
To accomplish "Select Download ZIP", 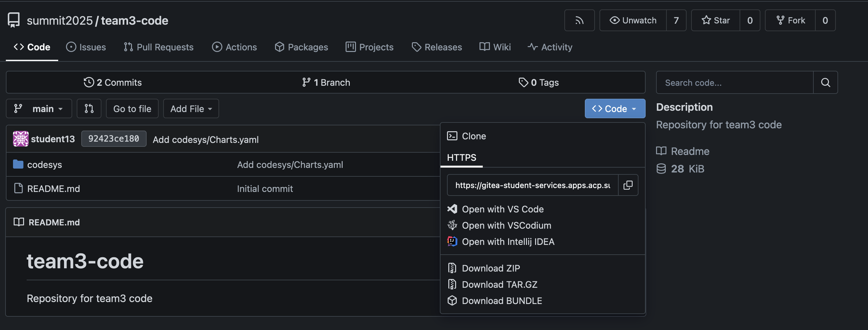I will [x=491, y=268].
